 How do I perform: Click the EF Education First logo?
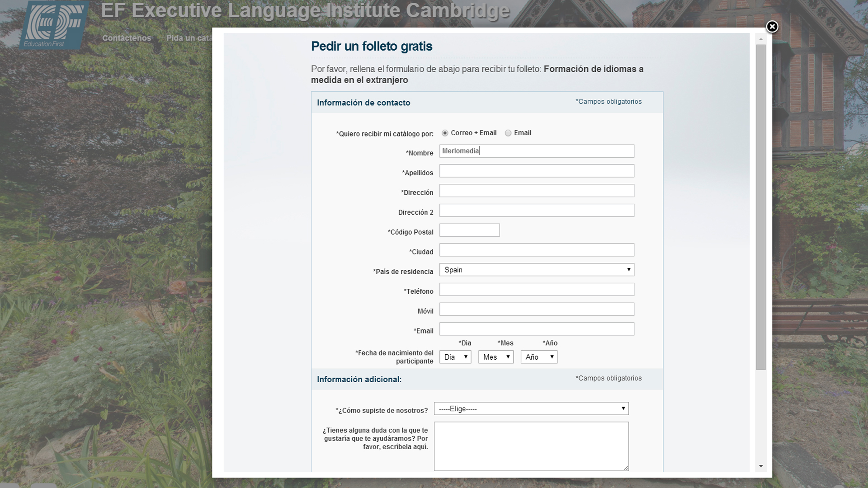tap(54, 25)
